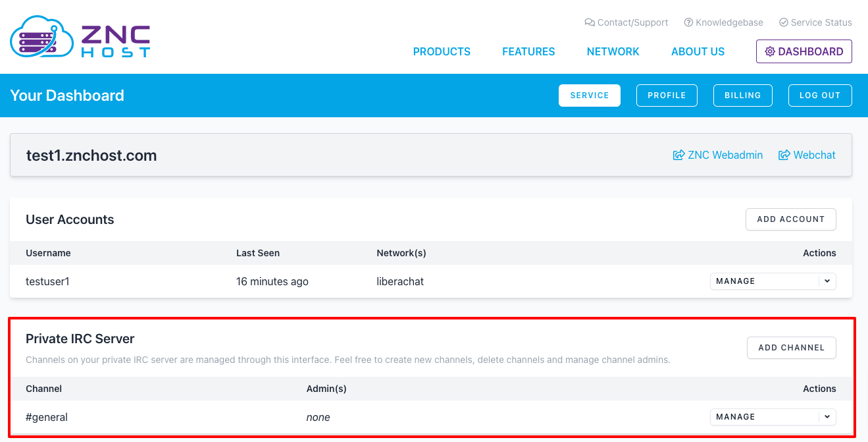Screen dimensions: 868x442
Task: Click the Add Account button
Action: pos(790,219)
